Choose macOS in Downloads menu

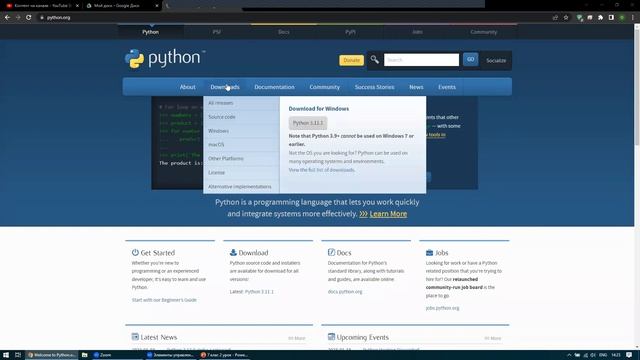point(241,144)
